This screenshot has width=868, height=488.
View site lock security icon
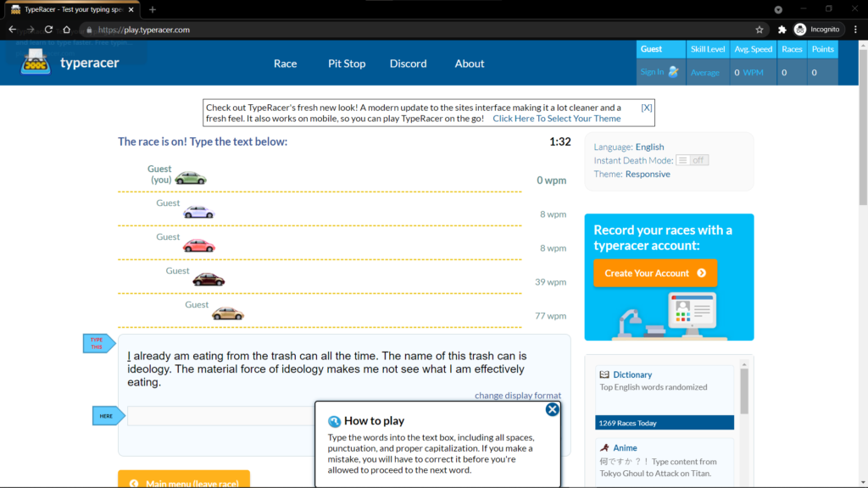89,30
